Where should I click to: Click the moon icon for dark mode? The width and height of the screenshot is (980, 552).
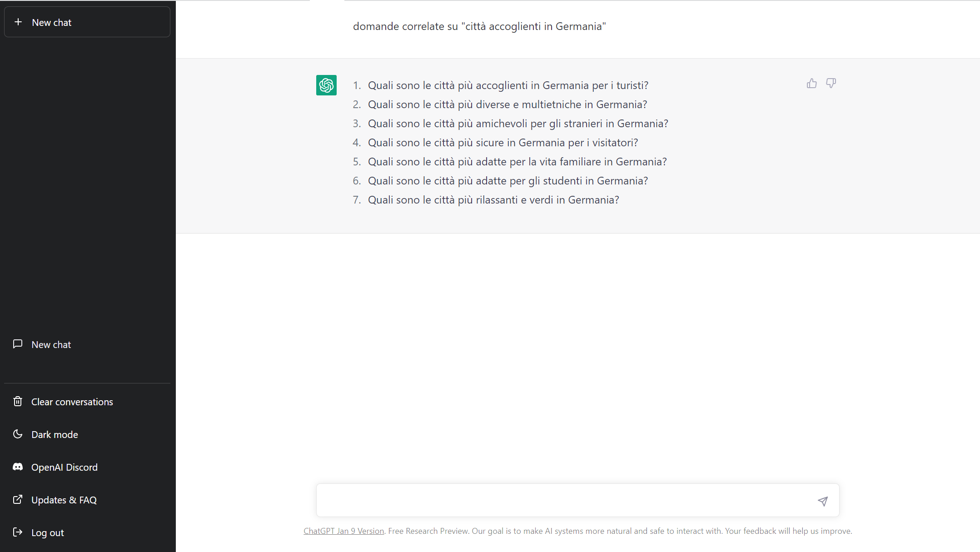[x=18, y=434]
